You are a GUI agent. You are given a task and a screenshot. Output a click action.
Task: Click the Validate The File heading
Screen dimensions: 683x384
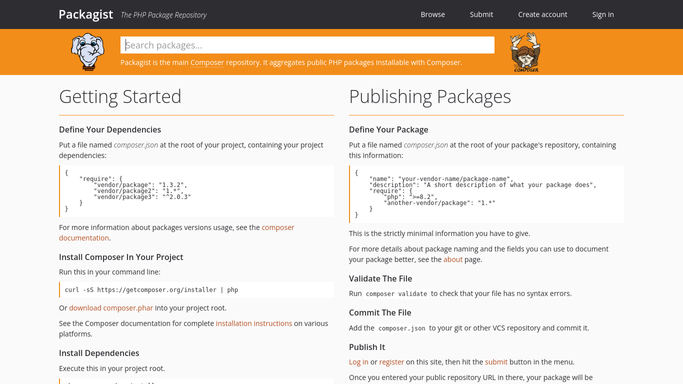tap(380, 279)
